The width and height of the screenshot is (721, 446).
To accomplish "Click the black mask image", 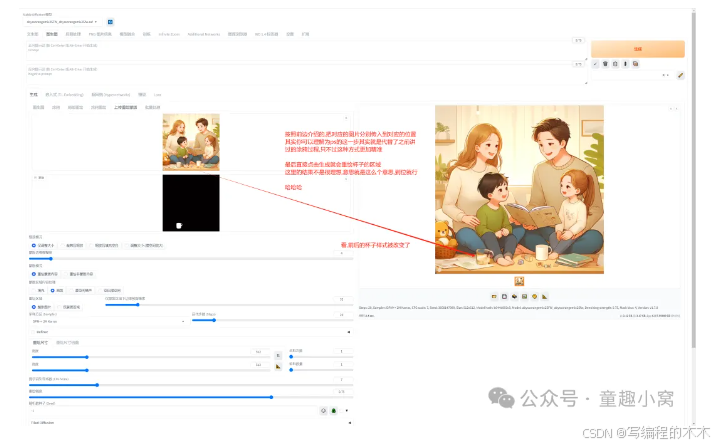I will point(191,203).
